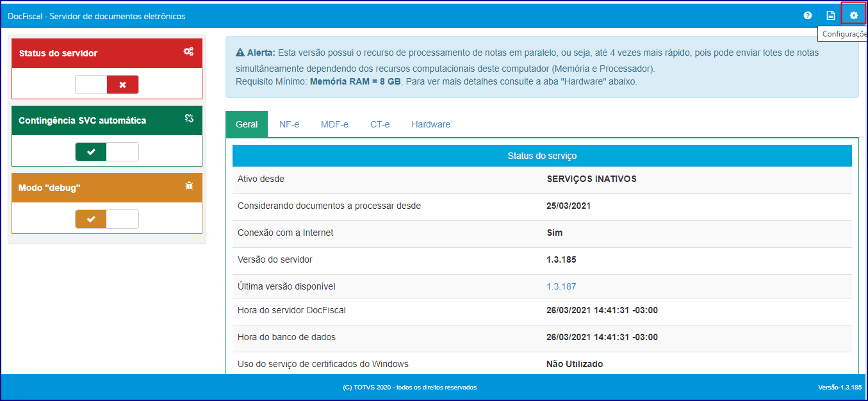Click the Status do serviço table header

coord(542,156)
